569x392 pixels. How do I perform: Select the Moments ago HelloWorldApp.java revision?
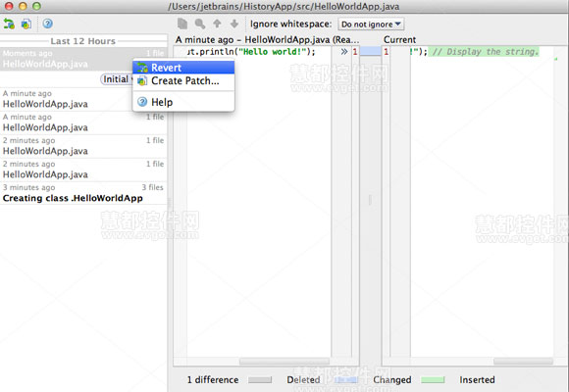83,59
